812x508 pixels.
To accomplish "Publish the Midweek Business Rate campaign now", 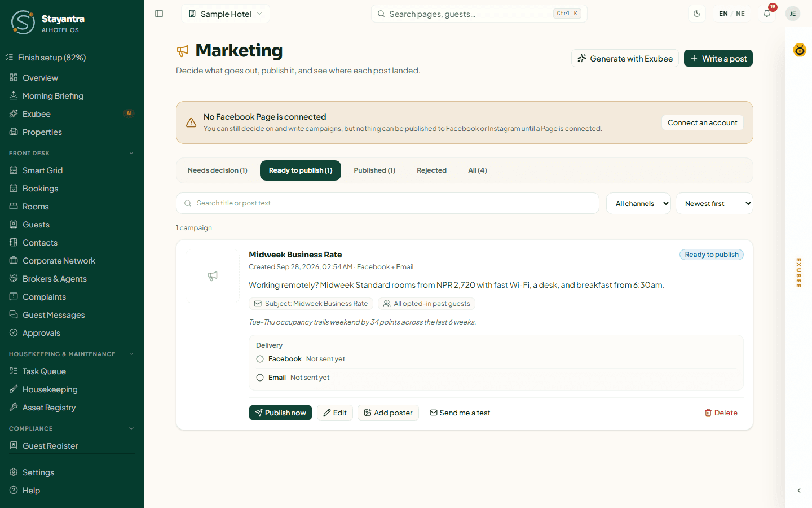I will pyautogui.click(x=280, y=413).
